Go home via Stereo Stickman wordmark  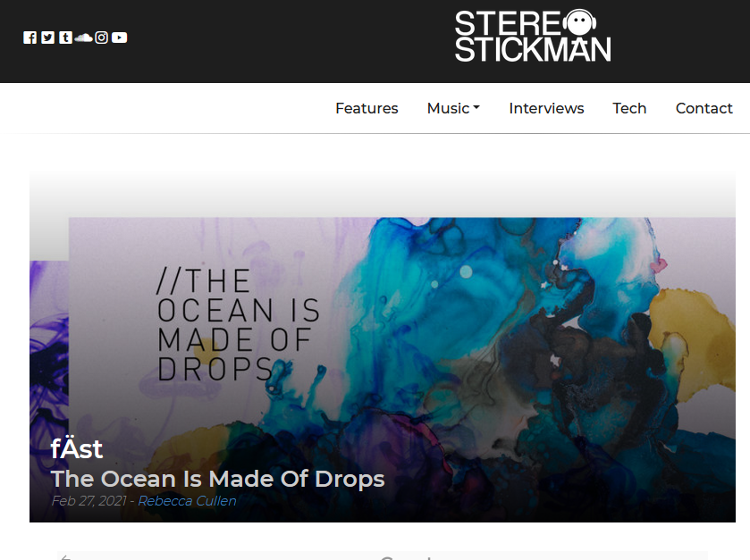click(x=533, y=36)
